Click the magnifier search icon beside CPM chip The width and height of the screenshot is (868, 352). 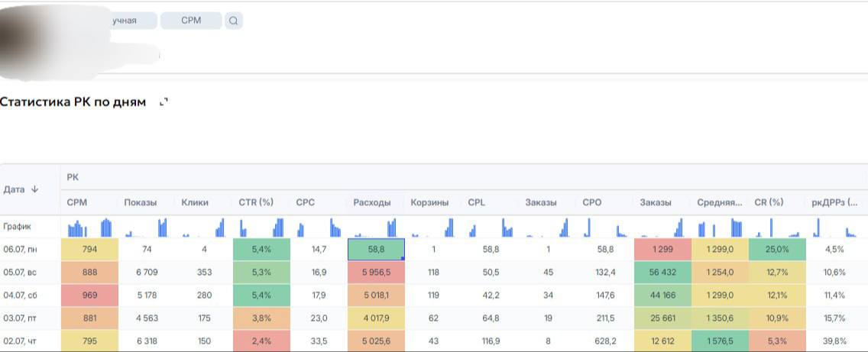(x=234, y=21)
